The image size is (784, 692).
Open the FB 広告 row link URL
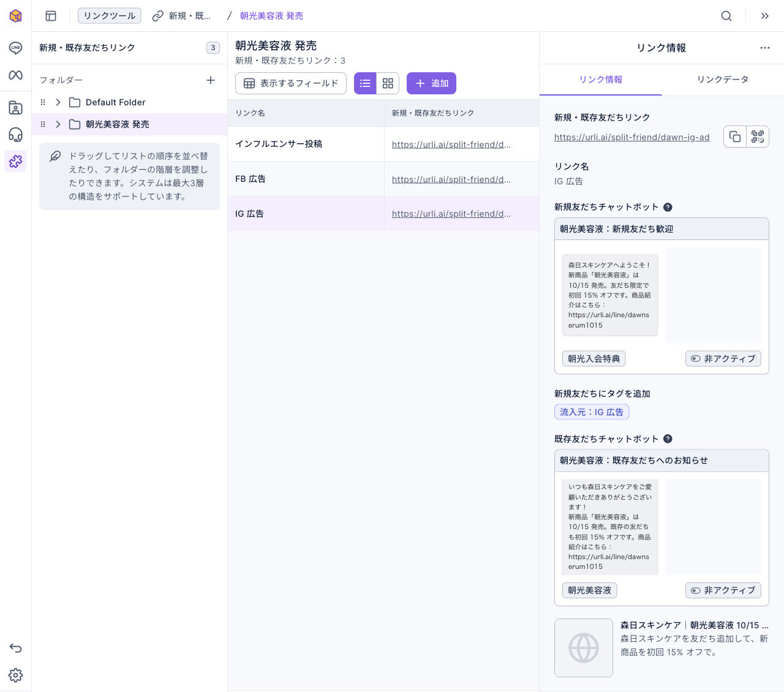[451, 179]
